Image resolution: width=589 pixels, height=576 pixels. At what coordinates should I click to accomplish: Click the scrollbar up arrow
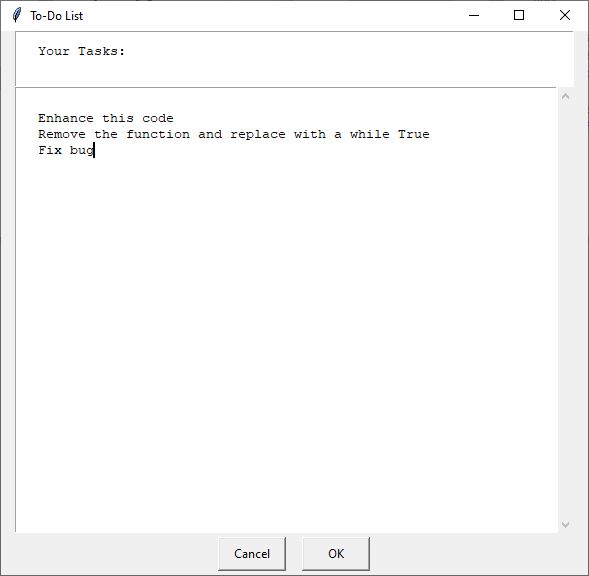(565, 97)
